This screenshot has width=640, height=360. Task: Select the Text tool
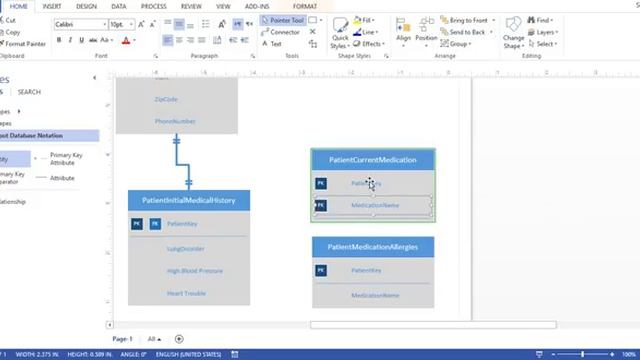(x=272, y=44)
